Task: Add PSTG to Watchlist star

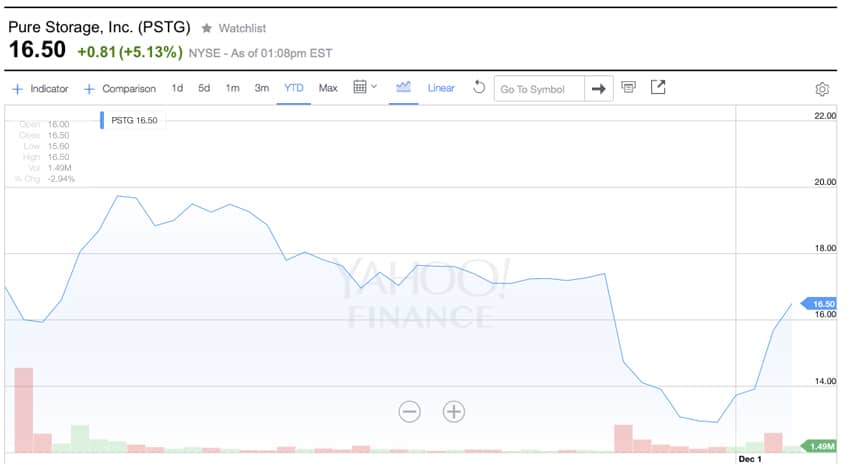Action: 208,28
